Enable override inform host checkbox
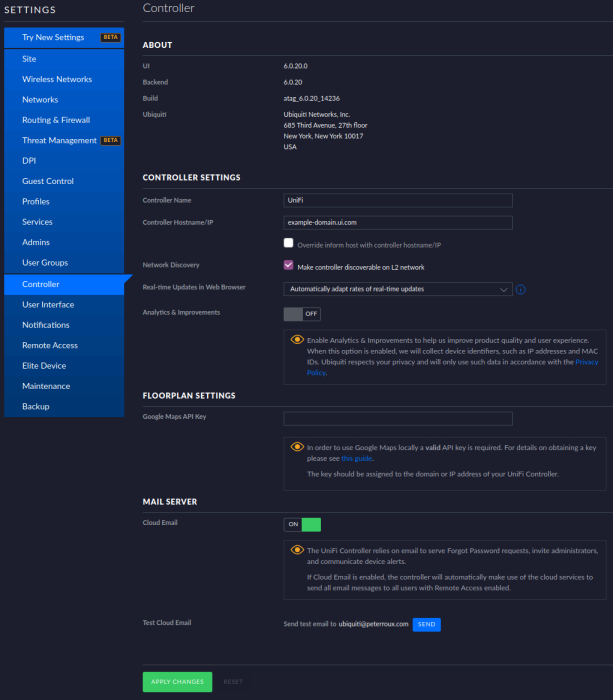The height and width of the screenshot is (700, 613). tap(288, 243)
